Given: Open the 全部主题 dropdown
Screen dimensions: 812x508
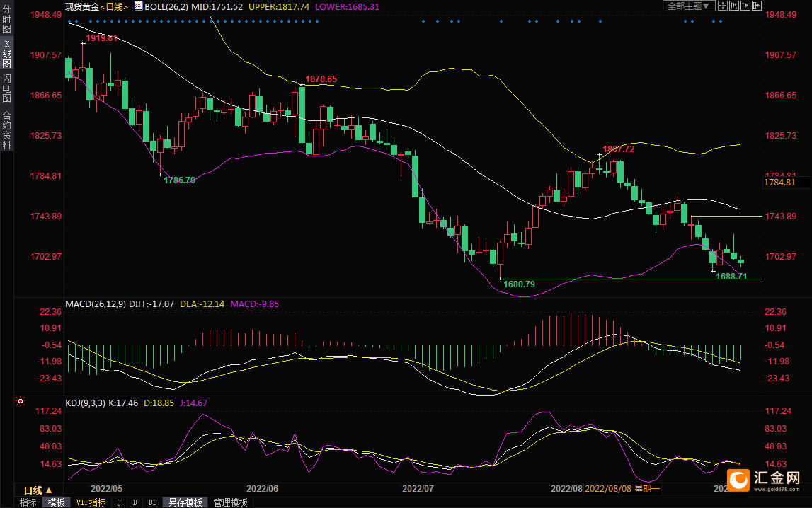Looking at the screenshot, I should (688, 6).
